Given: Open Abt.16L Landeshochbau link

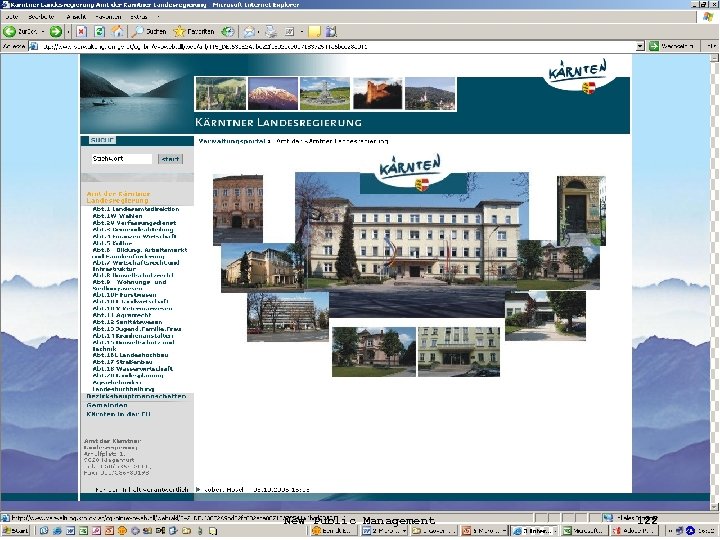Looking at the screenshot, I should (x=130, y=355).
